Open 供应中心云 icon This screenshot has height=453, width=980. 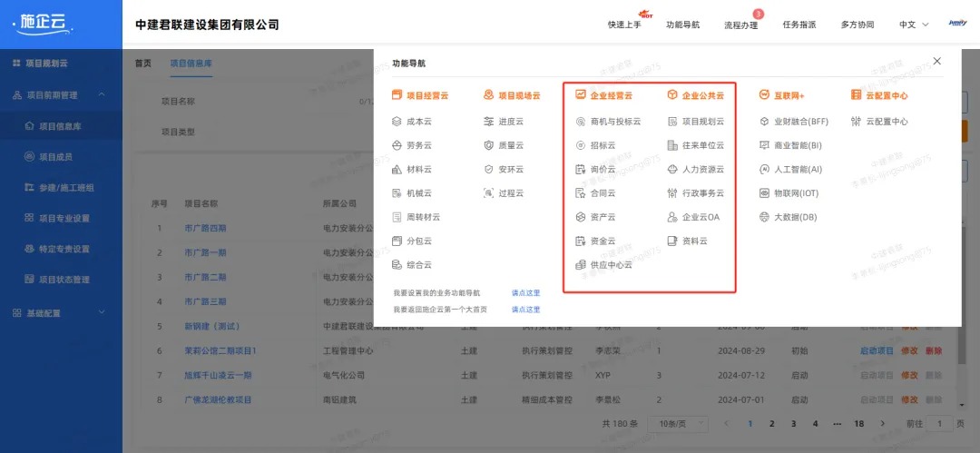580,265
